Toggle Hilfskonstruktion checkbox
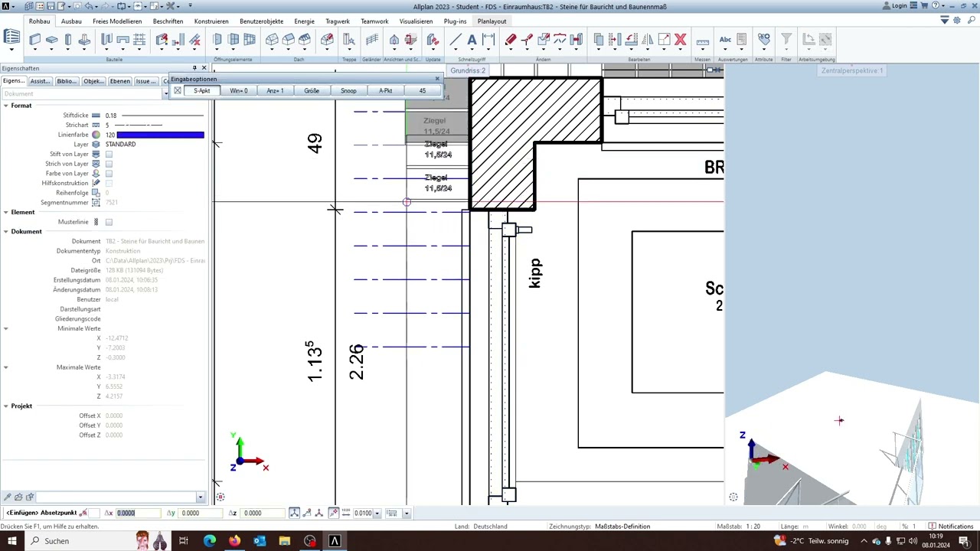The height and width of the screenshot is (551, 980). [x=109, y=184]
